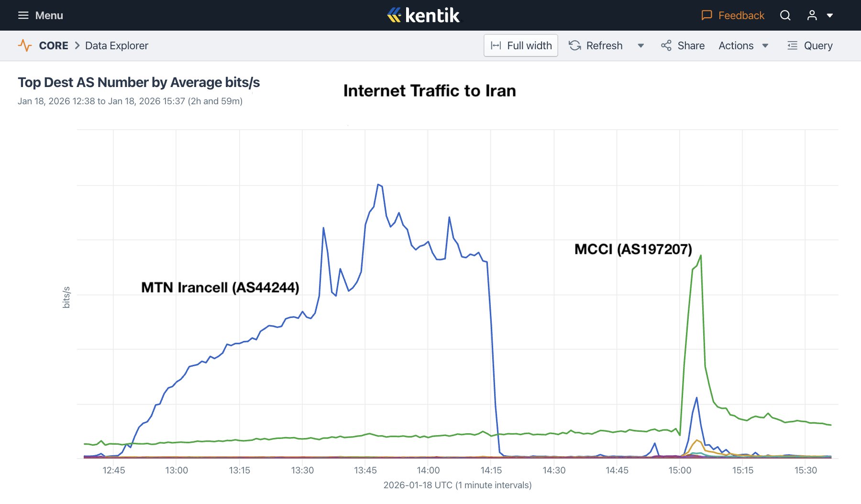
Task: Click the Query list icon
Action: (x=792, y=45)
